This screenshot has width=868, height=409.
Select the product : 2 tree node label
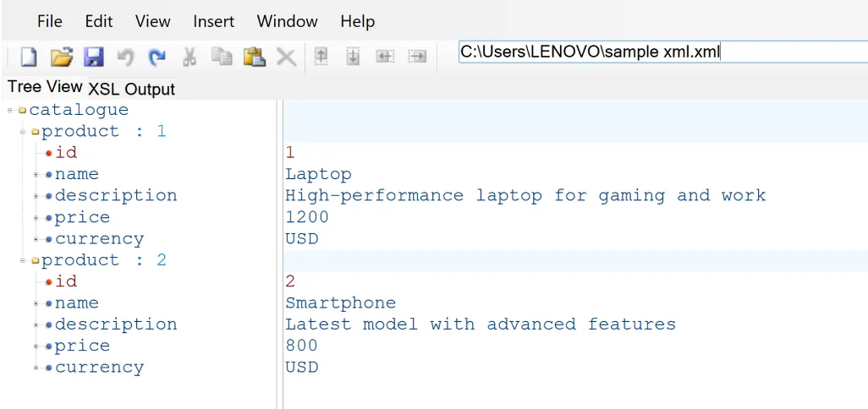pyautogui.click(x=103, y=260)
